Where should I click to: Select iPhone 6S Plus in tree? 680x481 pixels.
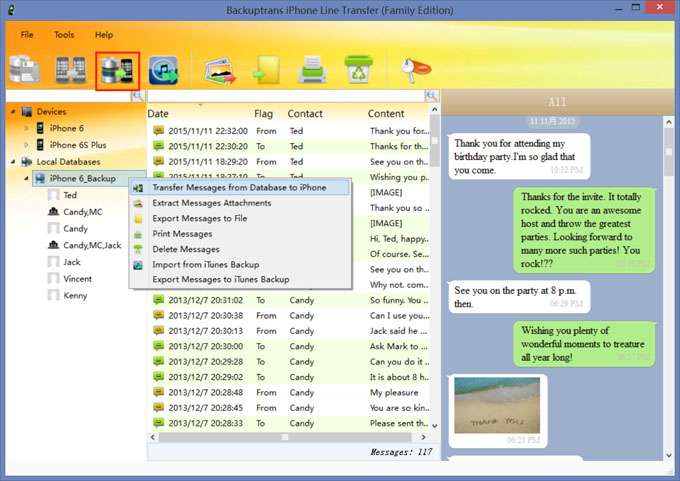tap(78, 145)
